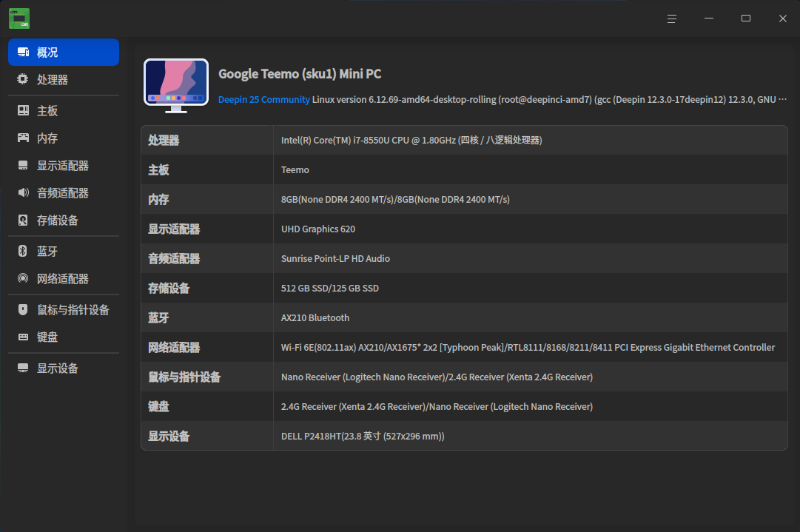Click the keyboard icon in sidebar

point(23,337)
